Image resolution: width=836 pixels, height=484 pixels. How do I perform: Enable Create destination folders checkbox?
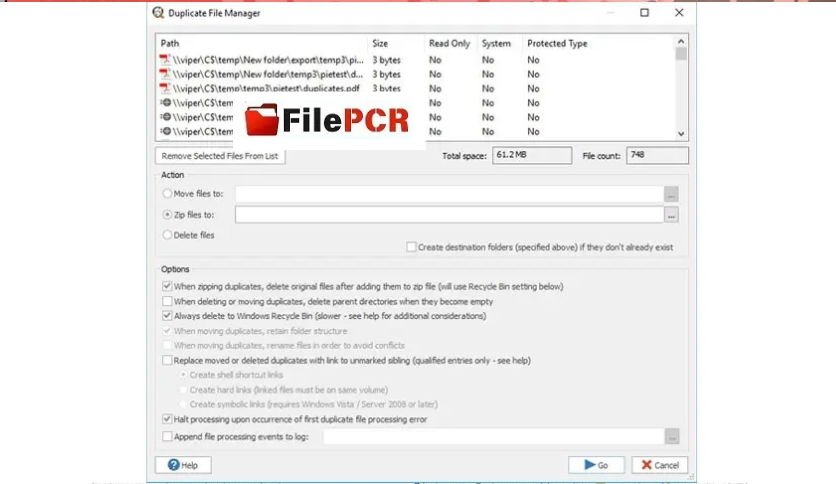click(x=411, y=247)
